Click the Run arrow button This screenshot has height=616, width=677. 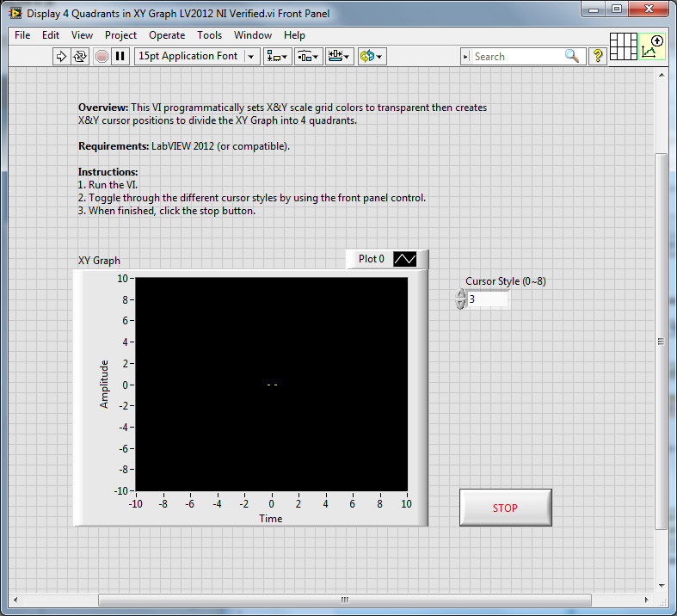(x=61, y=56)
